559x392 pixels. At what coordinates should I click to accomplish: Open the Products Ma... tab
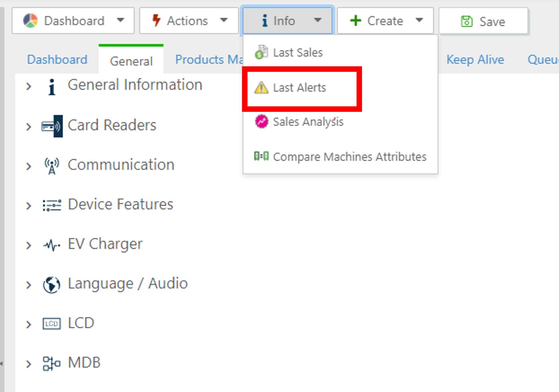209,60
